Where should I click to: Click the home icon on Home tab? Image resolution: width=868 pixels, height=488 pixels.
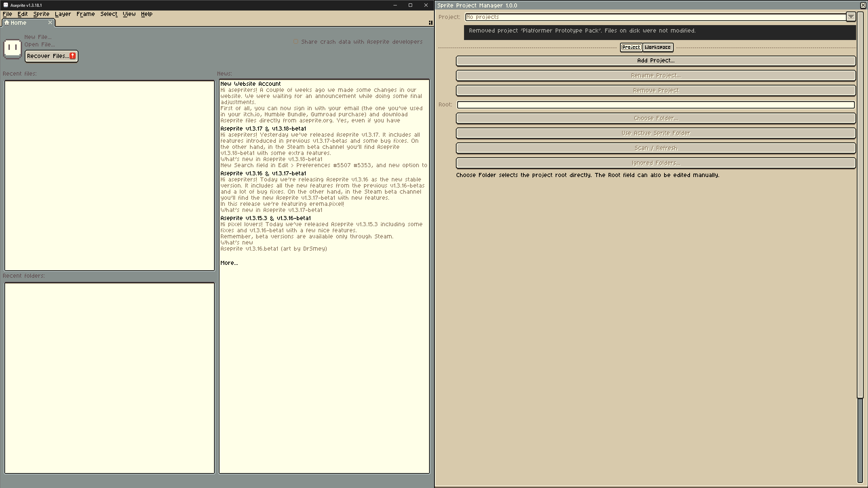pos(6,23)
